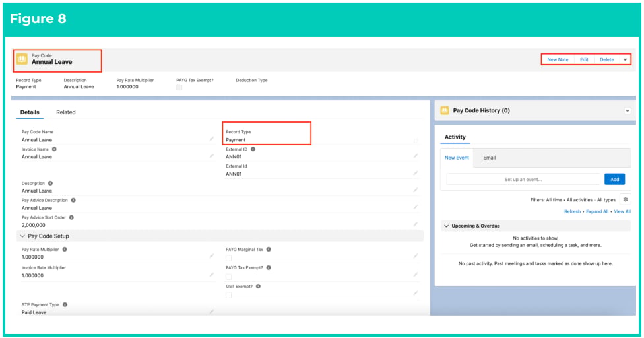The image size is (644, 338).
Task: Click the Expand All link
Action: (x=596, y=211)
